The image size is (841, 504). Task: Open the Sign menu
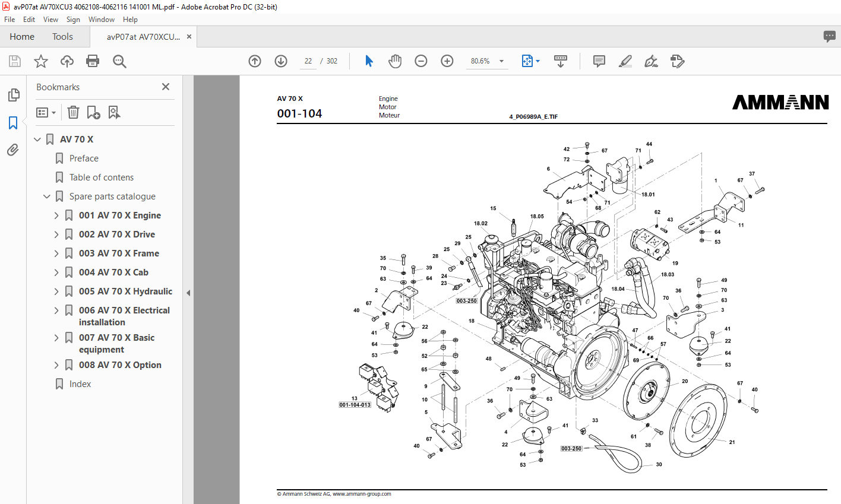(x=73, y=20)
